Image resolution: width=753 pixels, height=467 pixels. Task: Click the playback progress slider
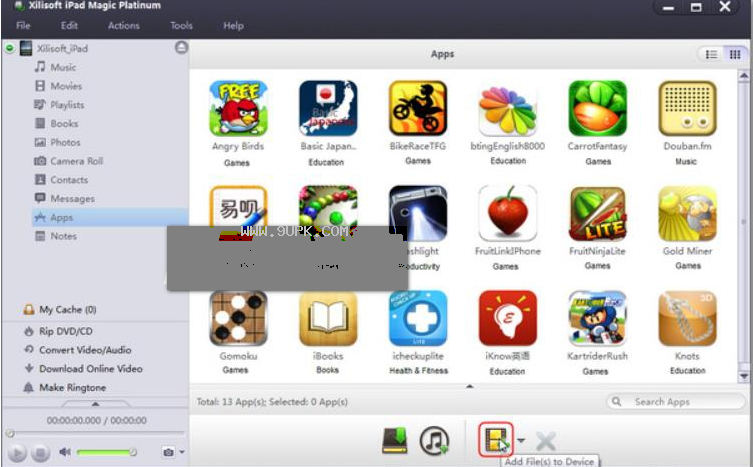[96, 433]
